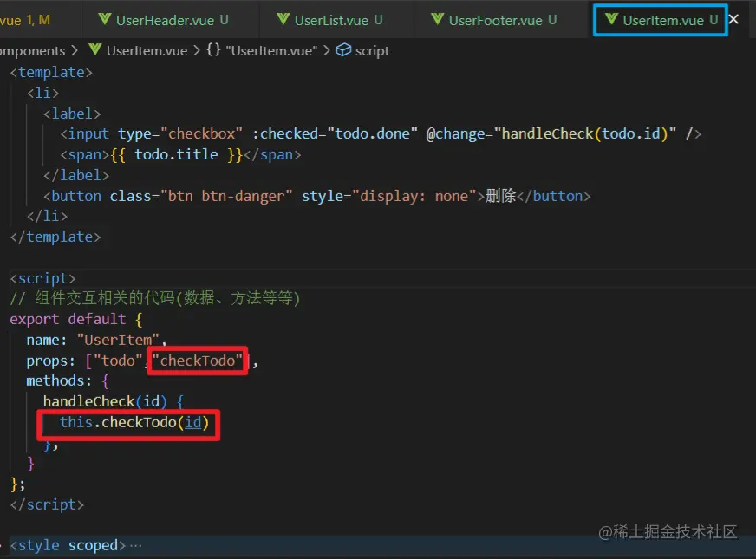Click the {{ todo.title }} interpolation
The image size is (756, 559).
pyautogui.click(x=177, y=154)
